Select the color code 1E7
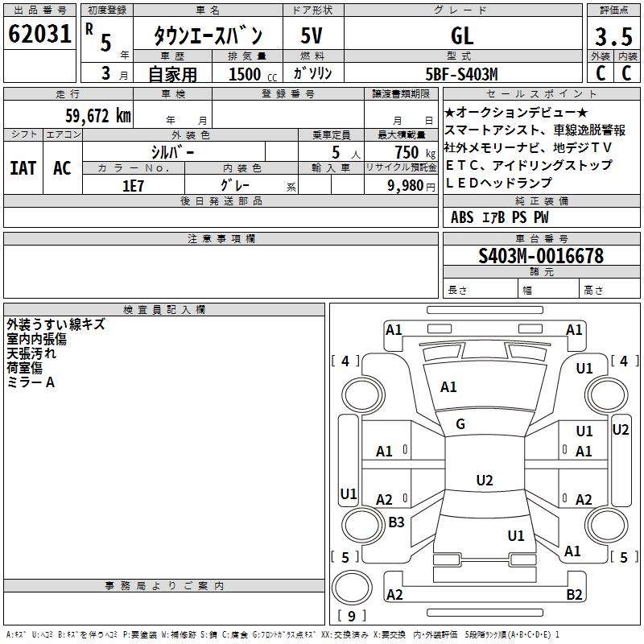Screen dimensions: 644x644 (x=133, y=184)
